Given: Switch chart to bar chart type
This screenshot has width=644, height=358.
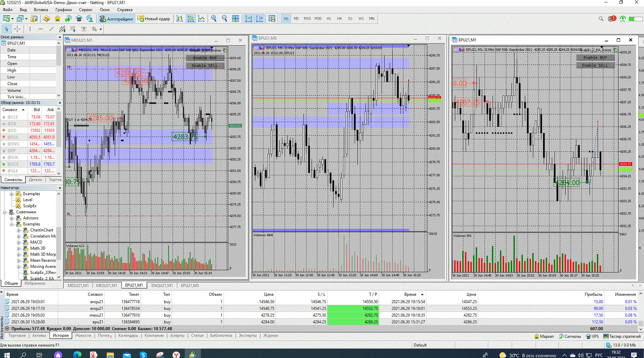Looking at the screenshot, I should click(x=180, y=19).
